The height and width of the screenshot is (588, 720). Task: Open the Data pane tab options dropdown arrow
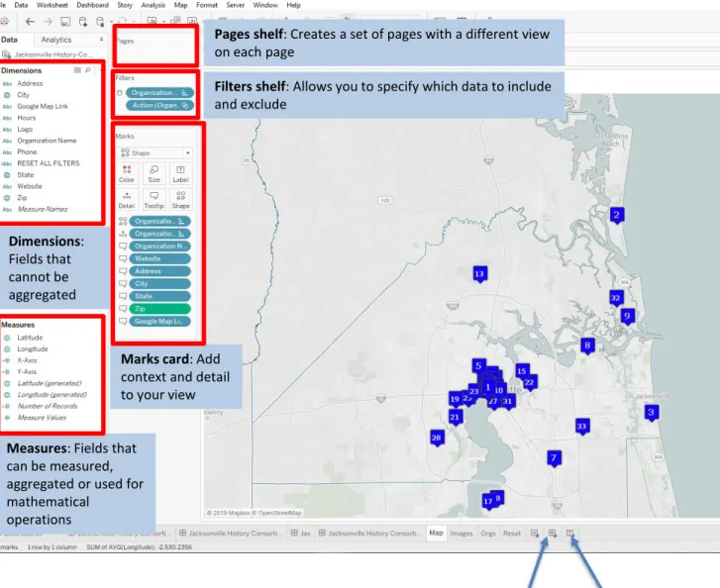pyautogui.click(x=101, y=40)
